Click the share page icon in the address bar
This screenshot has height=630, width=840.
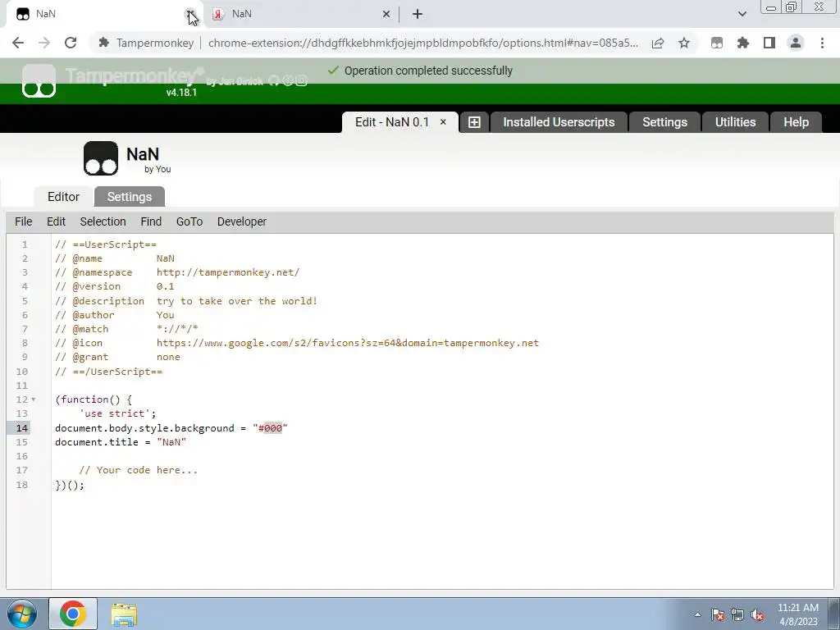(x=658, y=43)
